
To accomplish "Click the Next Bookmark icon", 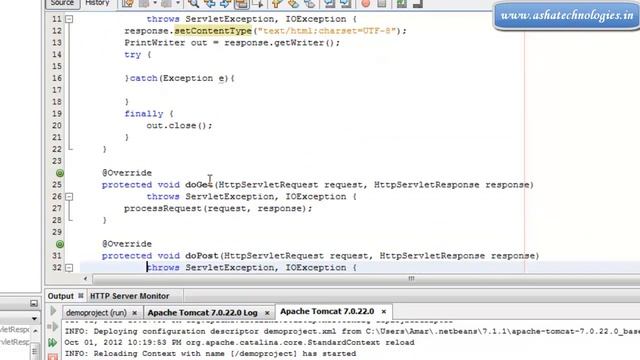I will point(293,4).
